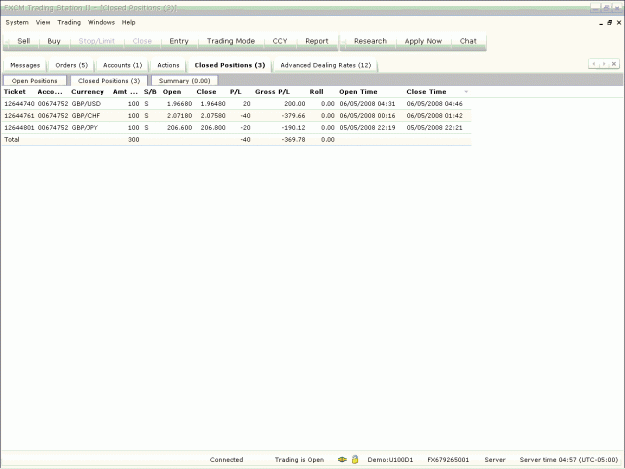This screenshot has height=469, width=625.
Task: Click the 06/05/2008 04:46 close time
Action: pyautogui.click(x=434, y=104)
